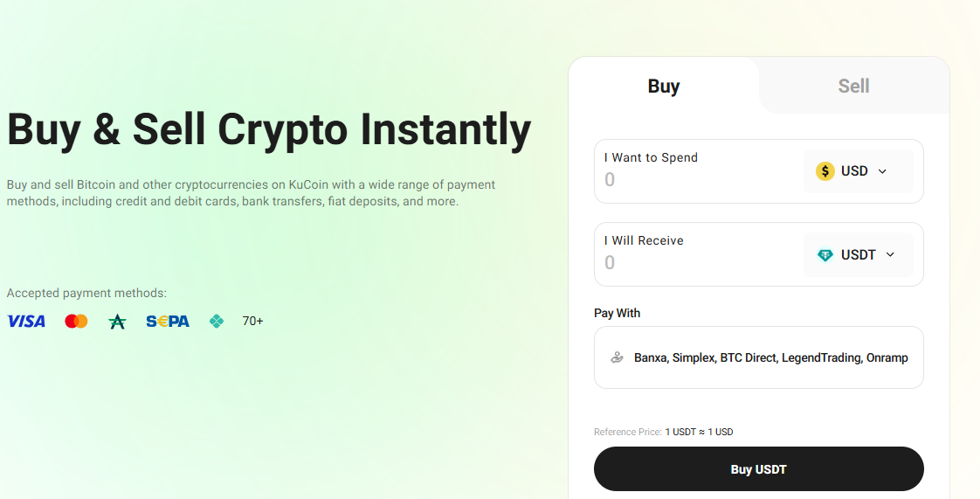Screen dimensions: 980x499
Task: Click the SEPA payment logo
Action: point(168,322)
